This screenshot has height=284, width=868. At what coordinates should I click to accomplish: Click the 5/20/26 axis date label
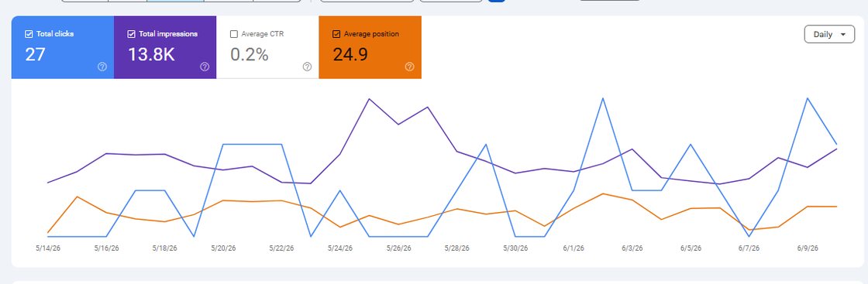[x=223, y=248]
